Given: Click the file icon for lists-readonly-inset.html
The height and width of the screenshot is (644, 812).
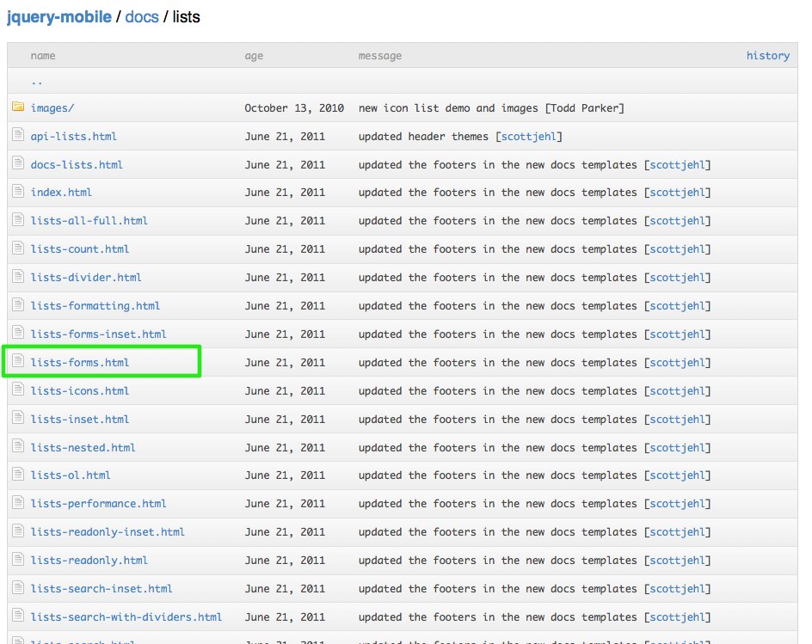Looking at the screenshot, I should (18, 531).
